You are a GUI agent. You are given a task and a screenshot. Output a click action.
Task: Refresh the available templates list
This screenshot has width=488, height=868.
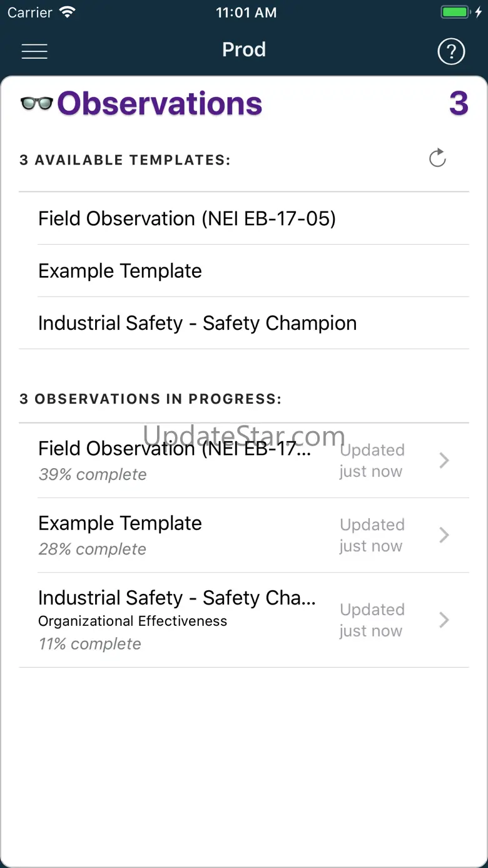437,158
